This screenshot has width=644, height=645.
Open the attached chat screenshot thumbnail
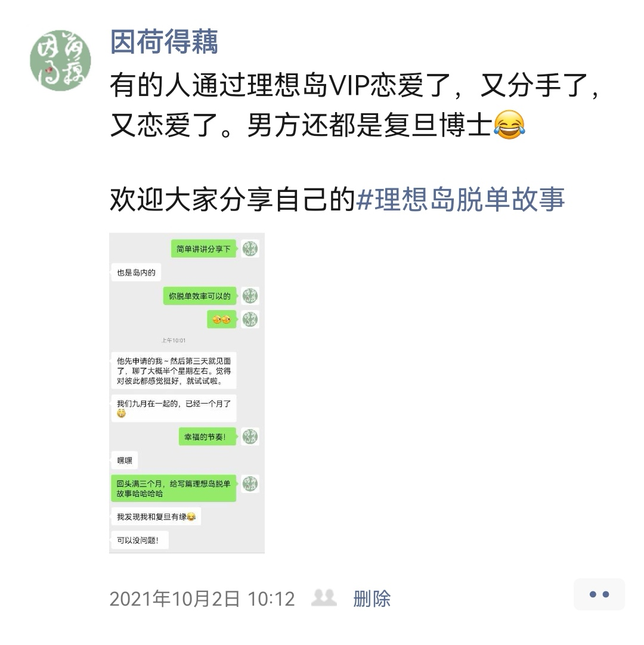click(187, 393)
